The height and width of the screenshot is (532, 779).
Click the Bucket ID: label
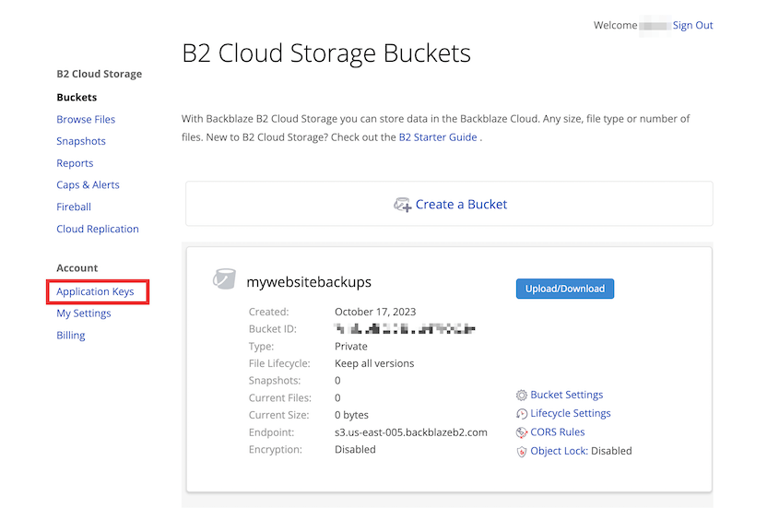(x=272, y=329)
